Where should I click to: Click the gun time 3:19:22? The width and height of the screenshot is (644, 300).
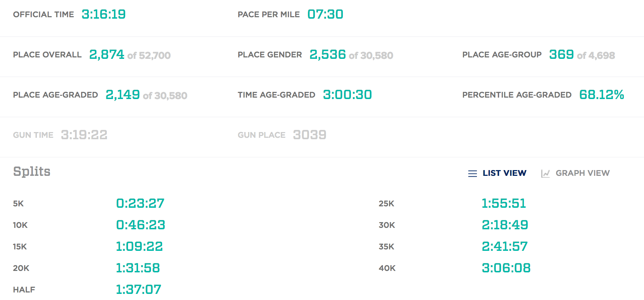(84, 135)
